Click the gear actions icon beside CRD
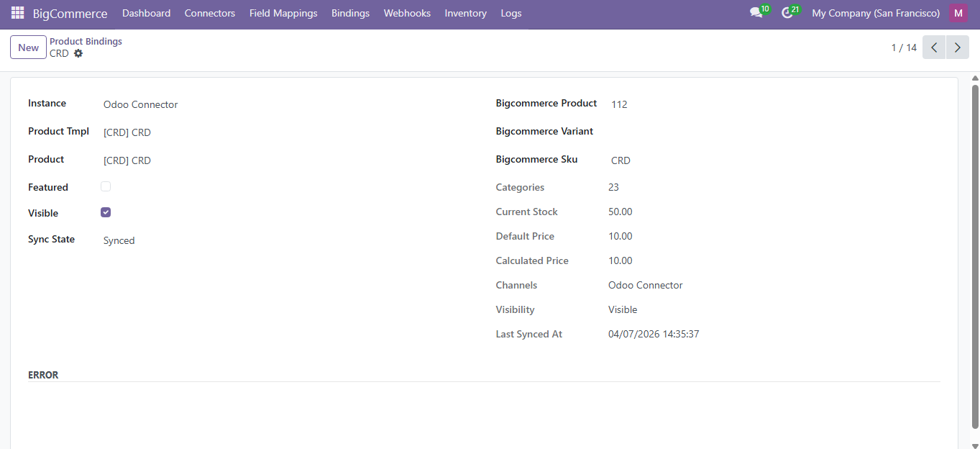The width and height of the screenshot is (980, 449). (78, 53)
